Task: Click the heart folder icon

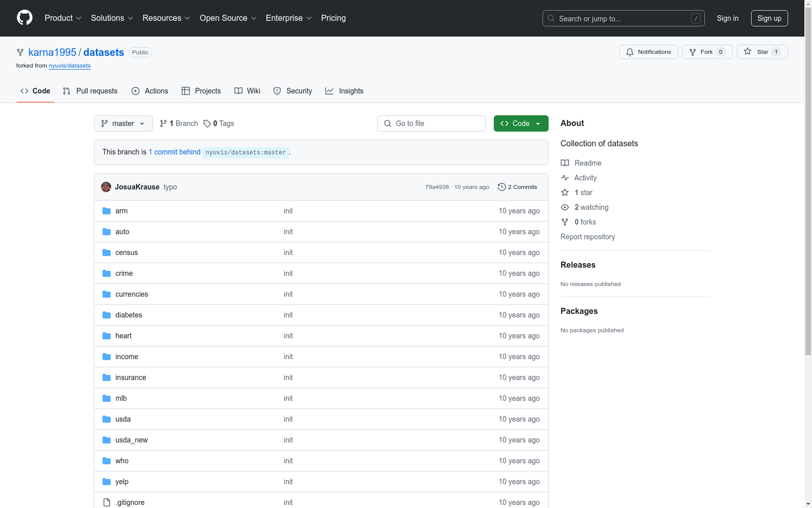Action: 107,336
